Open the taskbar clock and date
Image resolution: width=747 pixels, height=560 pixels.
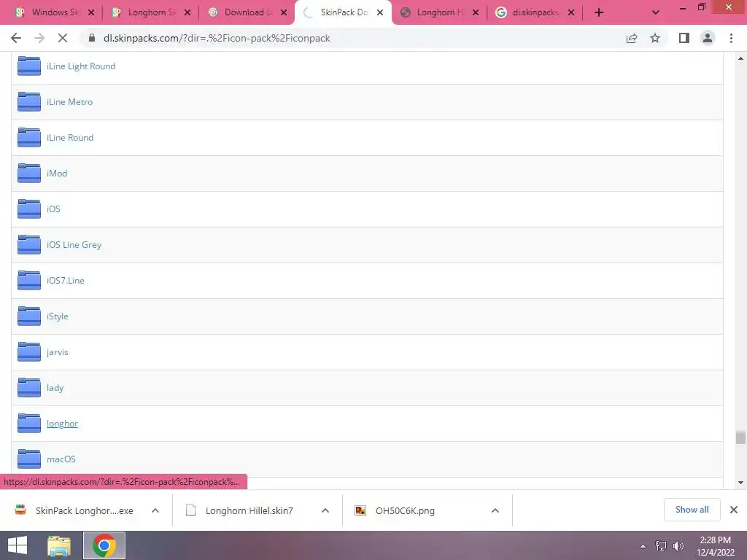click(715, 546)
